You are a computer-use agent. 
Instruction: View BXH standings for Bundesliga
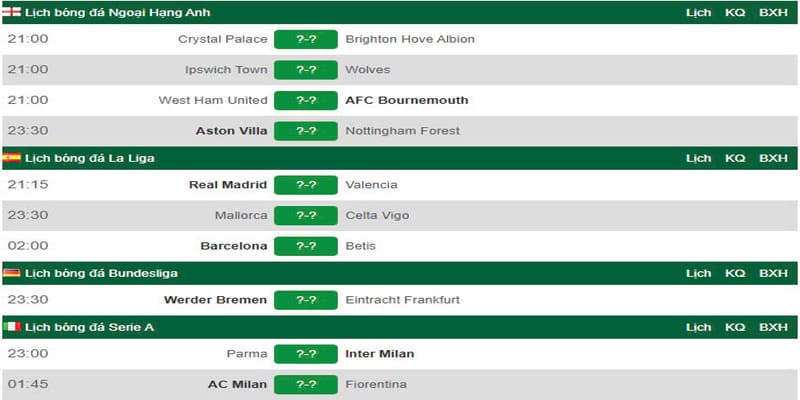click(x=773, y=273)
